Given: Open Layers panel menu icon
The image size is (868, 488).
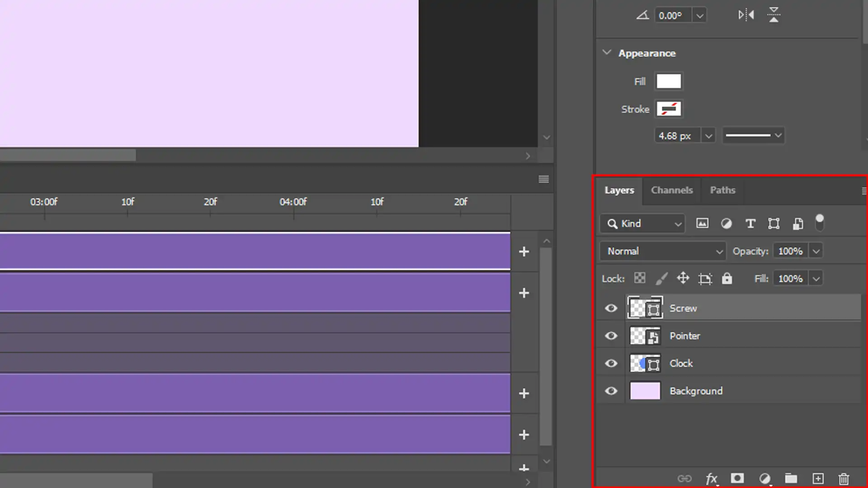Looking at the screenshot, I should 864,191.
